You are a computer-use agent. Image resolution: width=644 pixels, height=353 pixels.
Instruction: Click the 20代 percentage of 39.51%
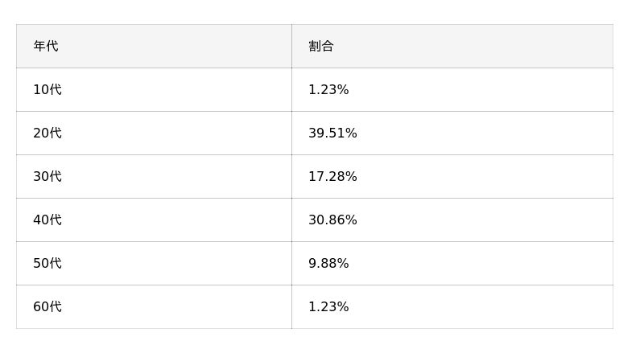(332, 133)
